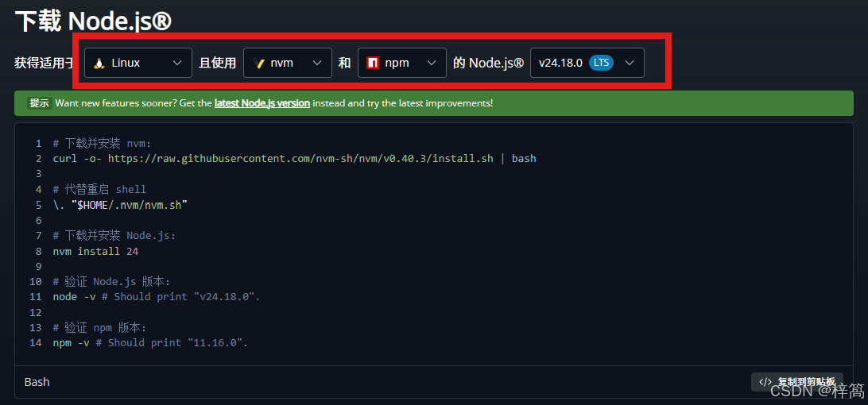Screen dimensions: 868x405
Task: Click the Linux penguin icon
Action: tap(99, 63)
